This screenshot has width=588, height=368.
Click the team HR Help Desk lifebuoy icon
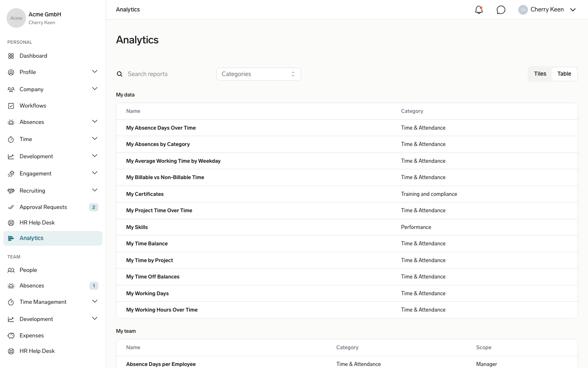pos(11,351)
